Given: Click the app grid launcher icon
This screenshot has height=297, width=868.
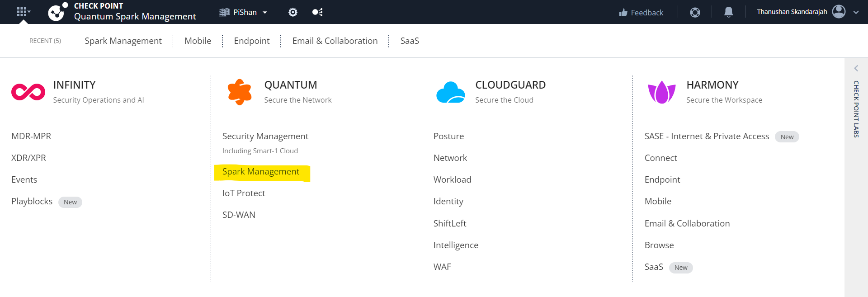Looking at the screenshot, I should [x=22, y=12].
